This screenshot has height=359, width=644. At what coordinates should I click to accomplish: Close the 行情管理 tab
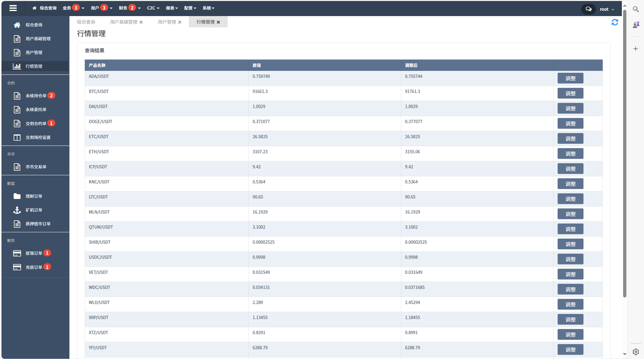[218, 22]
